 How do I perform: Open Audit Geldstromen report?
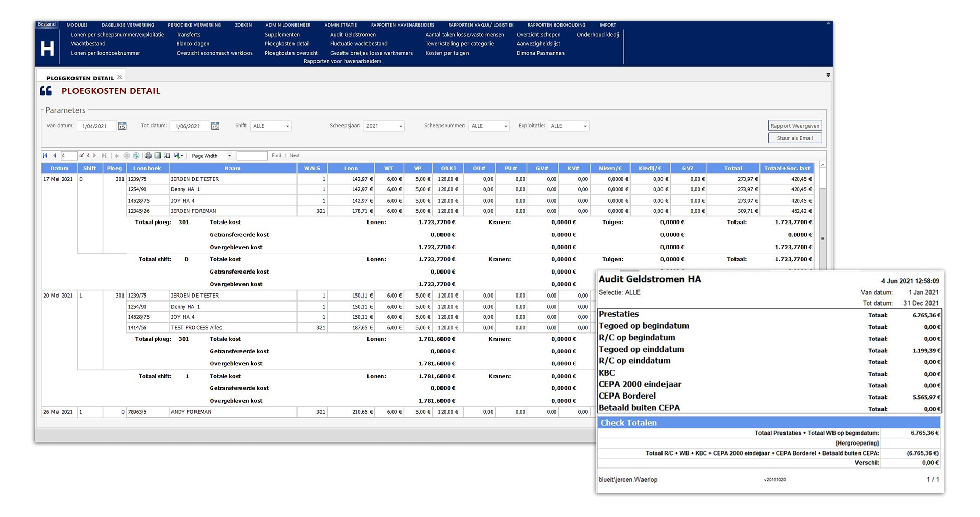click(x=353, y=35)
